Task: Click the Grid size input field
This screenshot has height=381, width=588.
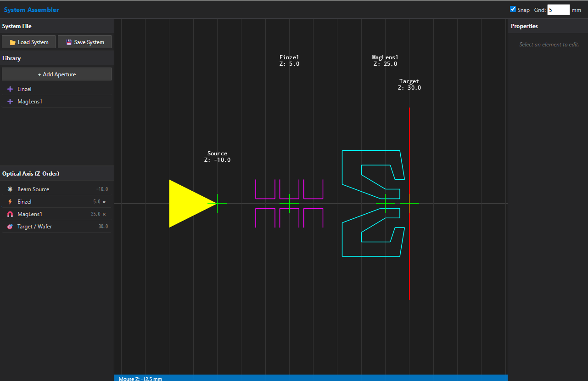Action: click(558, 10)
